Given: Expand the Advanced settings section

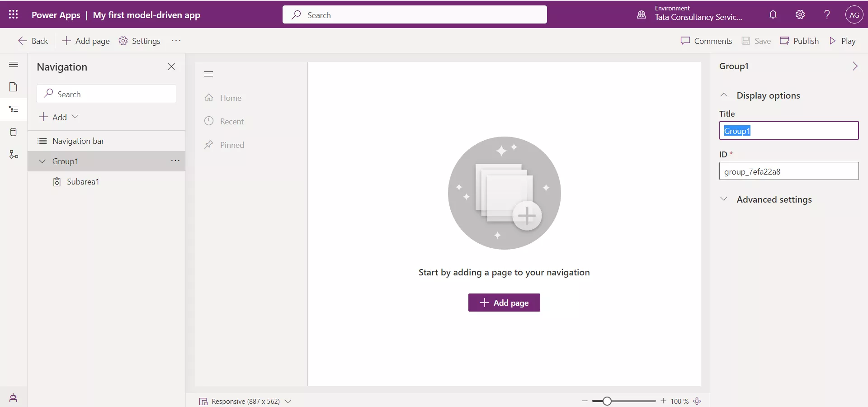Looking at the screenshot, I should pos(723,199).
